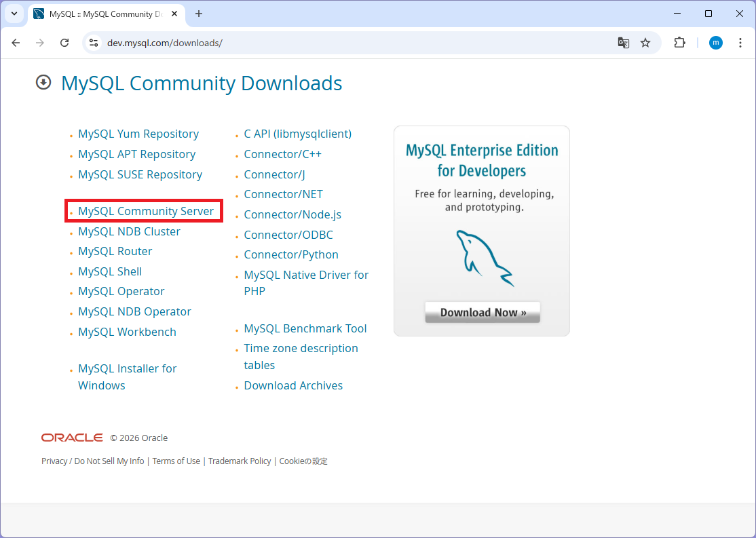Viewport: 756px width, 538px height.
Task: Open the translate page icon
Action: tap(623, 43)
